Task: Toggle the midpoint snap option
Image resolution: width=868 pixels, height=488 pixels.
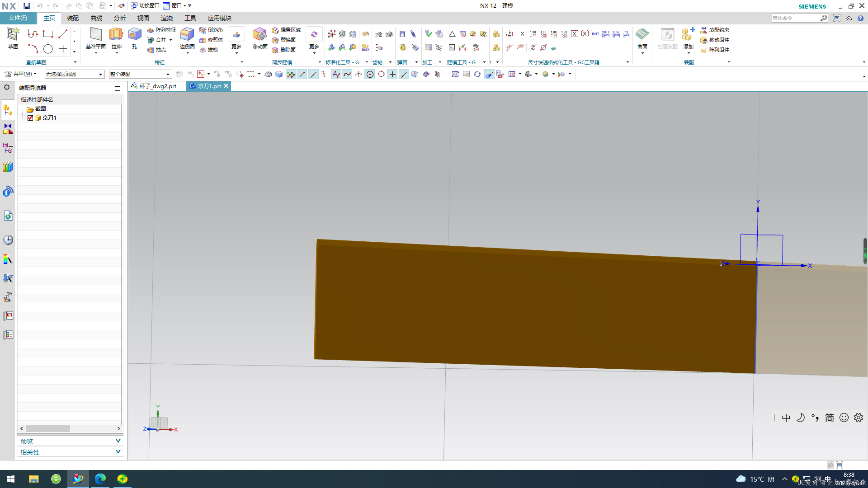Action: [x=313, y=75]
